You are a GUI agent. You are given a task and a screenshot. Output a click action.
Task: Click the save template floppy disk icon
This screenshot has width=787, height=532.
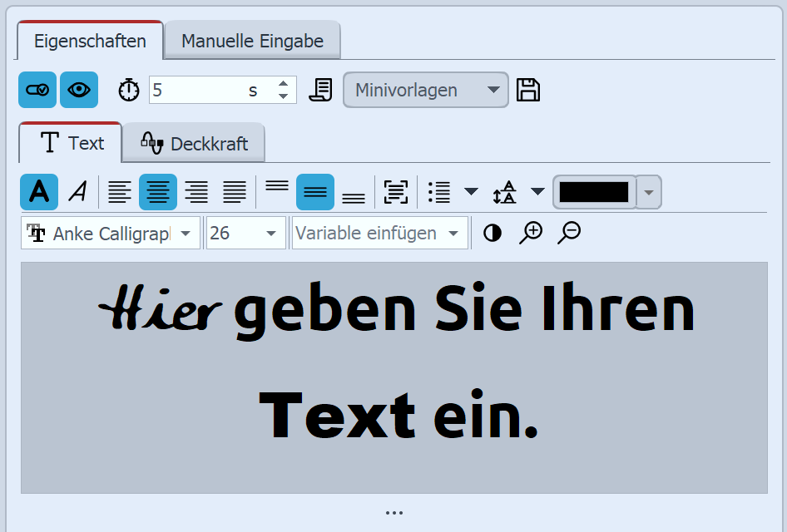(528, 90)
